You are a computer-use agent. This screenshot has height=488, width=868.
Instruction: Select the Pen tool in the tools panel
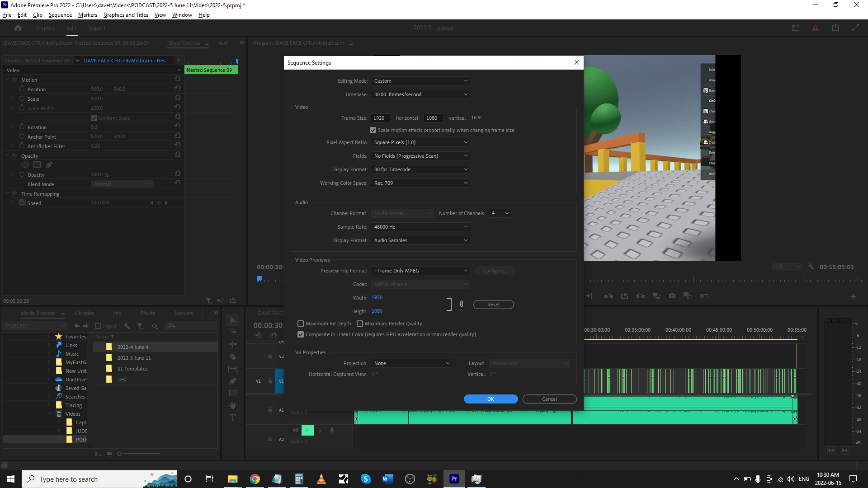[233, 381]
